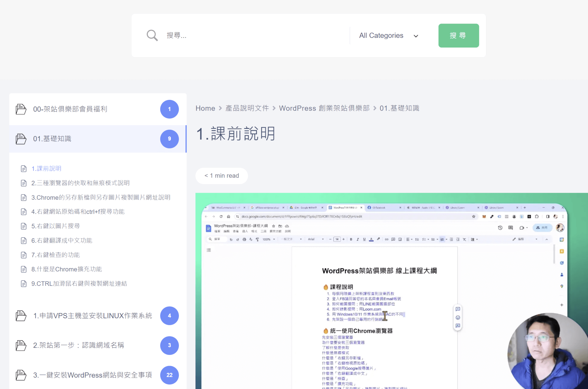The height and width of the screenshot is (389, 588).
Task: Open the article 1.課前說明
Action: click(46, 169)
